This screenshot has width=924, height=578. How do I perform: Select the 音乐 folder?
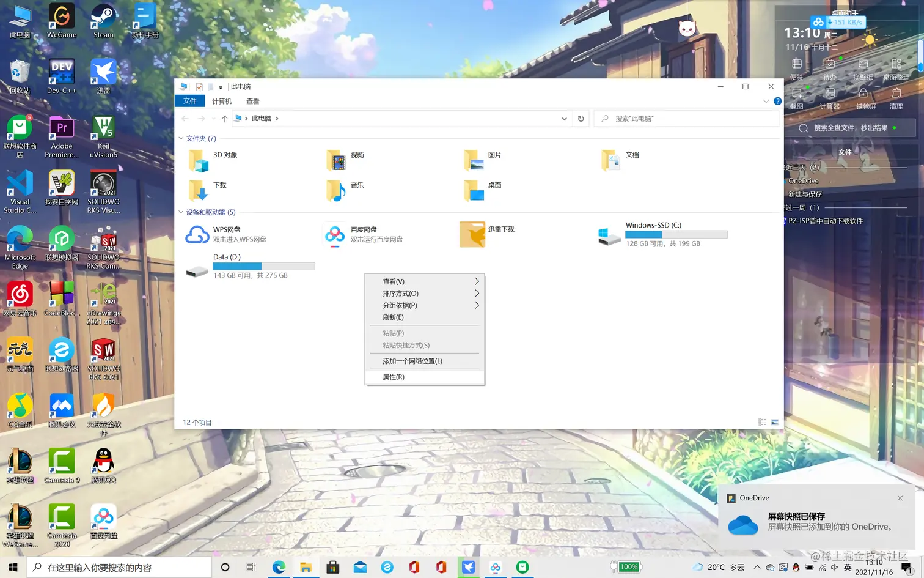[336, 190]
